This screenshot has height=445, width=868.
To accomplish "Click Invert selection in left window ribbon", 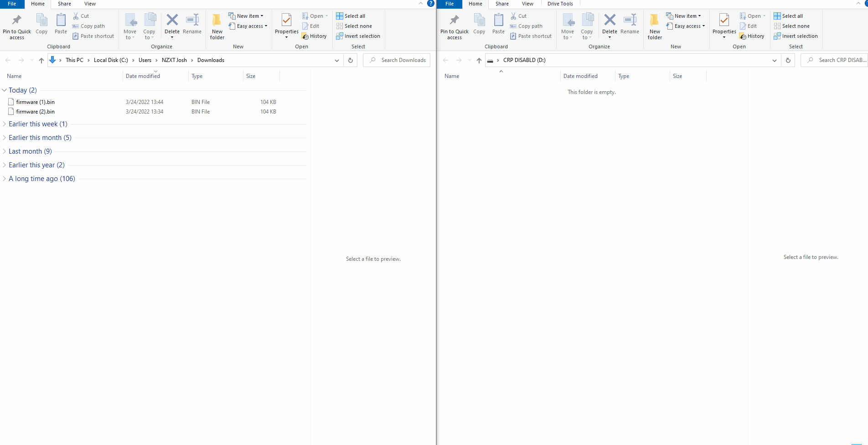I will (x=358, y=36).
